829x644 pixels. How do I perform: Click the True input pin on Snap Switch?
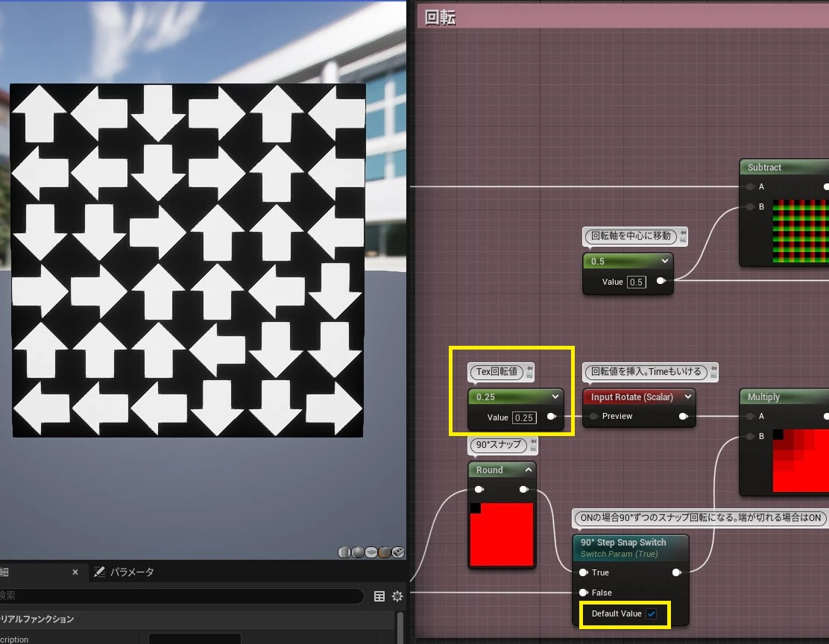tap(583, 572)
